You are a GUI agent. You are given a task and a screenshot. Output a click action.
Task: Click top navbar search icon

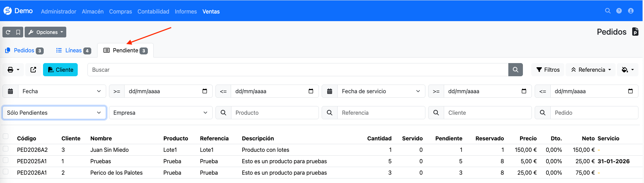click(x=608, y=11)
